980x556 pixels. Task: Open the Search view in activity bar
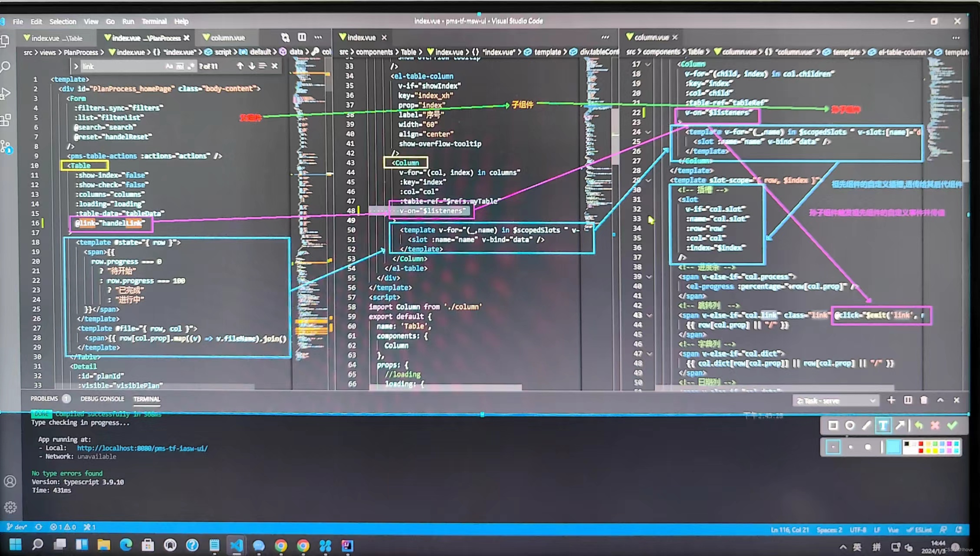click(x=6, y=67)
